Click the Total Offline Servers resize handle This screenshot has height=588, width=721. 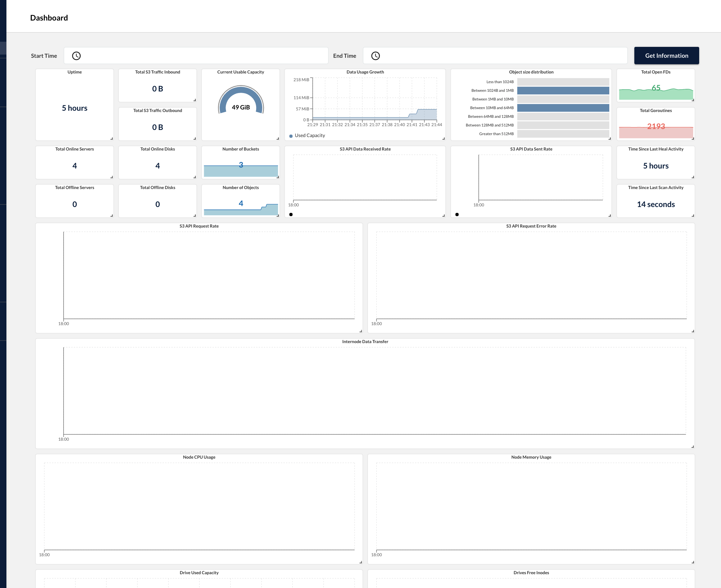click(111, 215)
